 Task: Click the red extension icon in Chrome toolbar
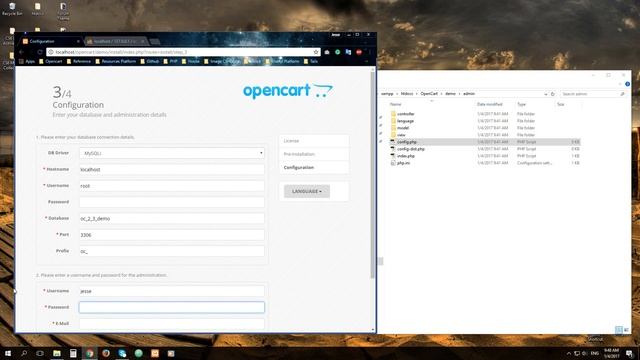pos(359,52)
